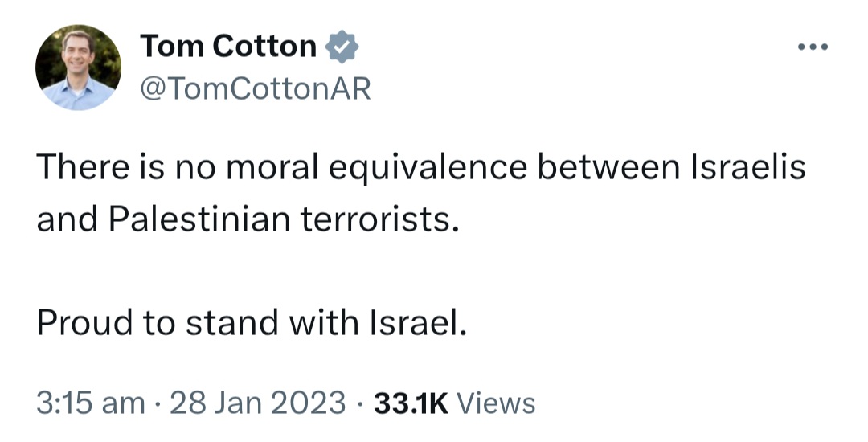This screenshot has width=868, height=442.
Task: Open Tom Cotton's round profile photo
Action: pyautogui.click(x=78, y=68)
